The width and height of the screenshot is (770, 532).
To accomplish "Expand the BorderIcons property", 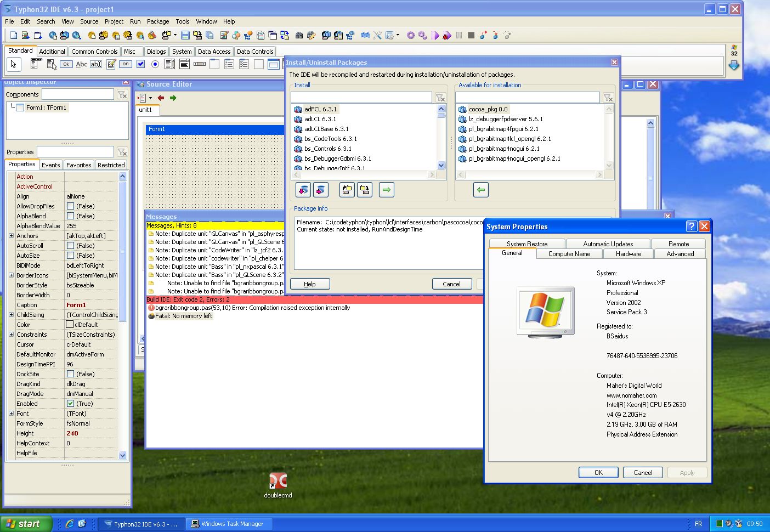I will (x=11, y=275).
